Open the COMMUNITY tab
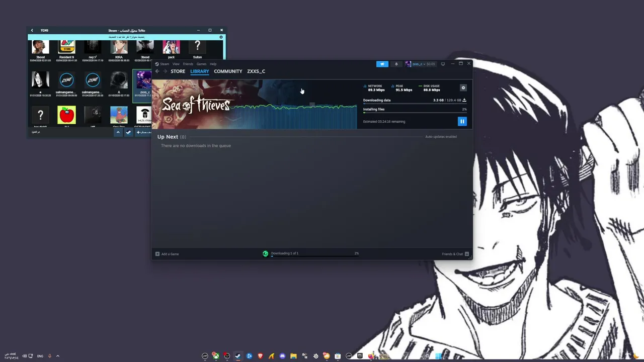The image size is (644, 362). pyautogui.click(x=228, y=71)
